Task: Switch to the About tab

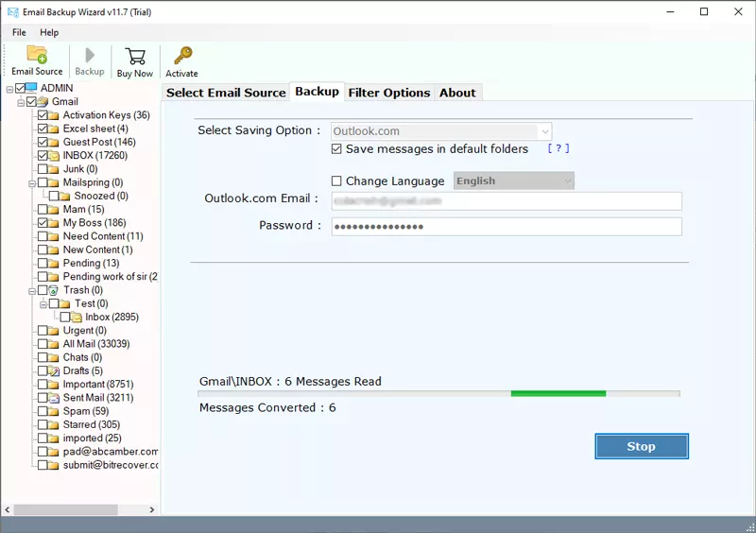Action: (457, 93)
